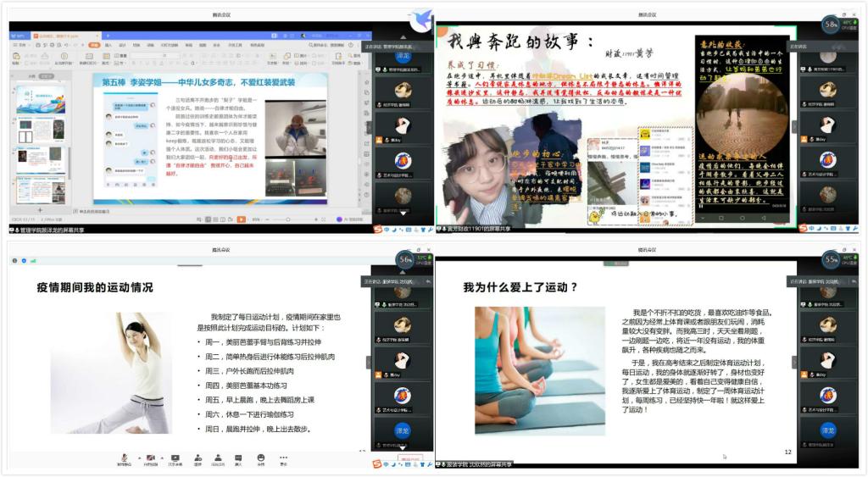Click the three-dot More icon in the toolbar
The image size is (868, 477).
[x=283, y=458]
